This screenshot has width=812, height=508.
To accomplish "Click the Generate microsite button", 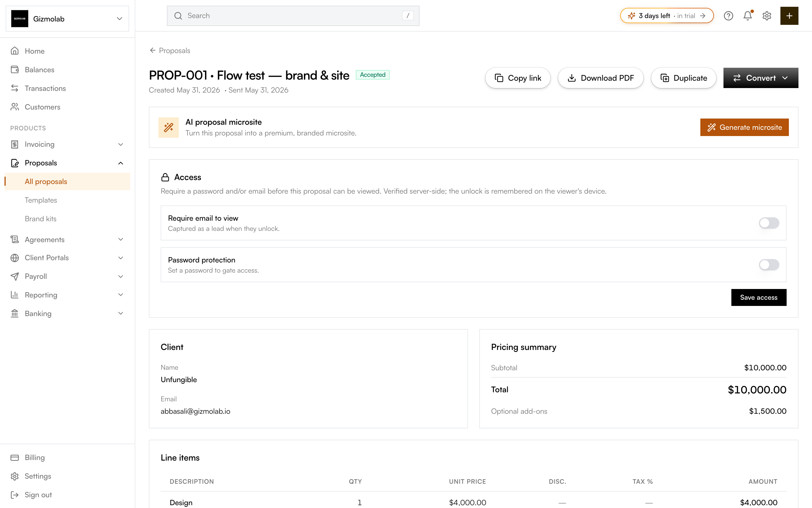I will click(744, 127).
